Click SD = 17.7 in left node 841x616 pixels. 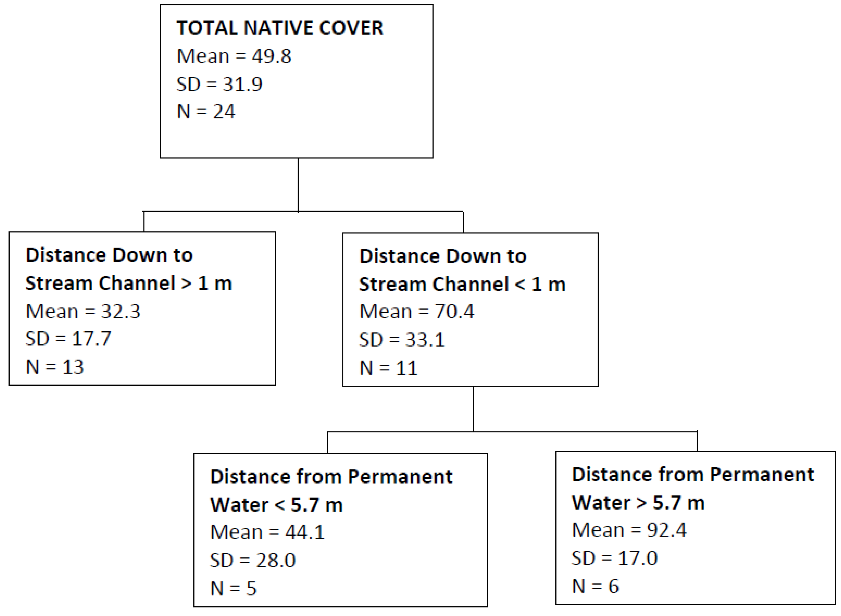click(68, 339)
